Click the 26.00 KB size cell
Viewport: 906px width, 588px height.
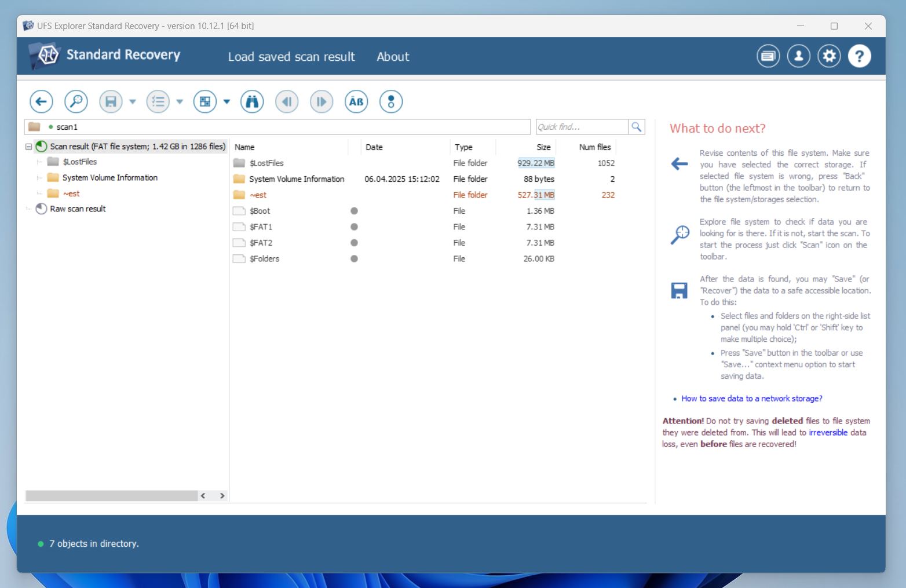pyautogui.click(x=539, y=259)
